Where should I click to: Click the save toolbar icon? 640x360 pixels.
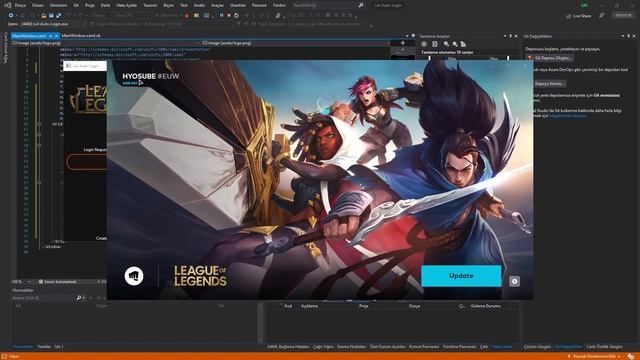[x=51, y=16]
